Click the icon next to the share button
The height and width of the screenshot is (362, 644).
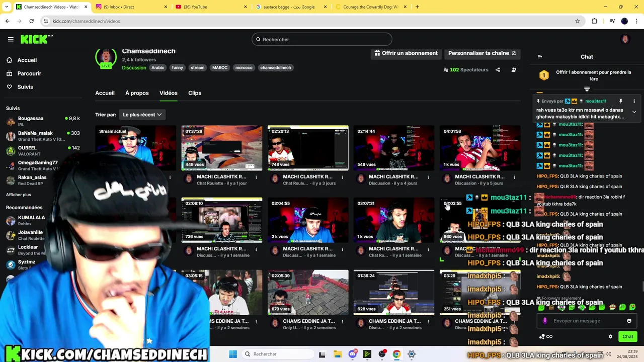(514, 70)
